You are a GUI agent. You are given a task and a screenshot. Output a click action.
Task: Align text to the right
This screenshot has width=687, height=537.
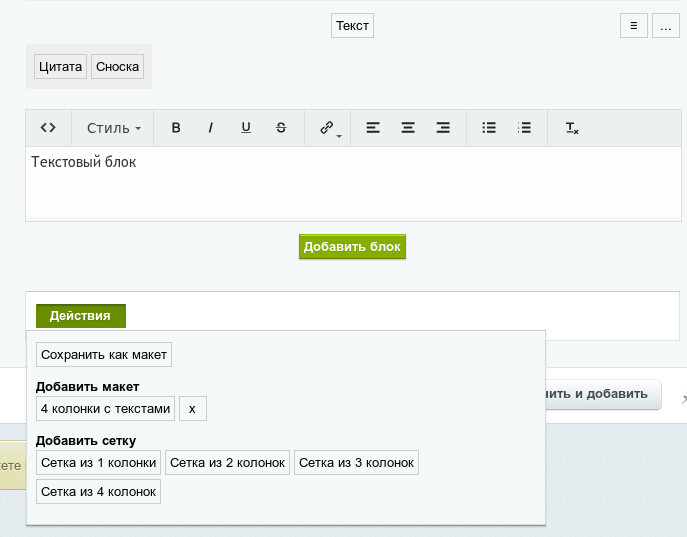(443, 128)
